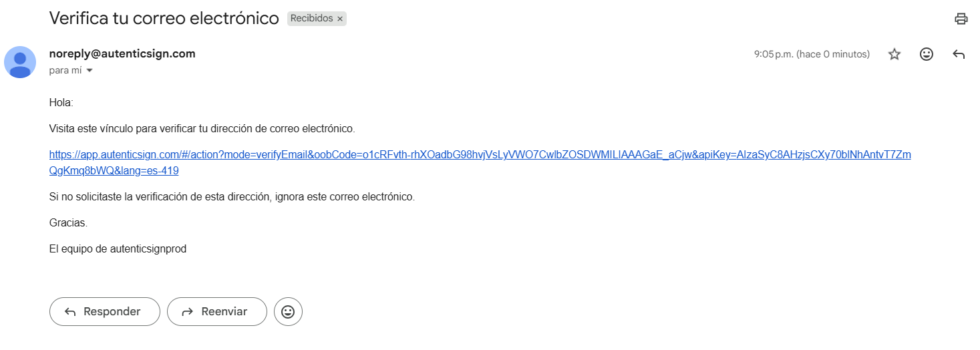Print this email using the printer icon
The image size is (980, 350).
(x=961, y=19)
